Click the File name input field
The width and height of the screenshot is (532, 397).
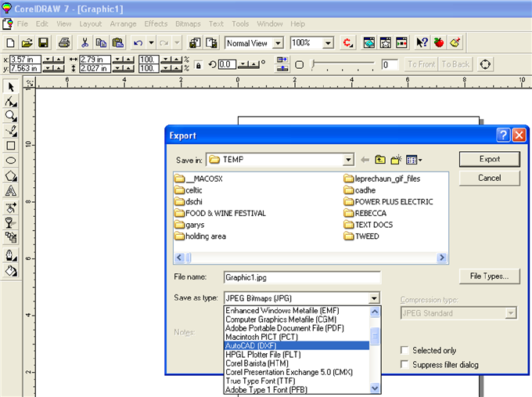[302, 277]
